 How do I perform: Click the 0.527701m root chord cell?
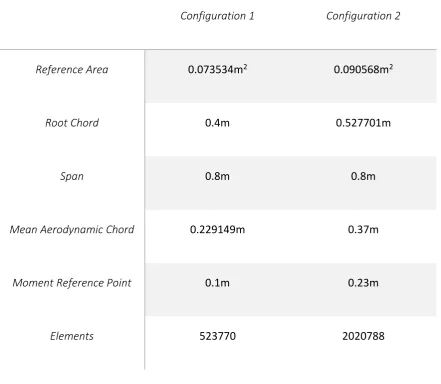(x=363, y=123)
